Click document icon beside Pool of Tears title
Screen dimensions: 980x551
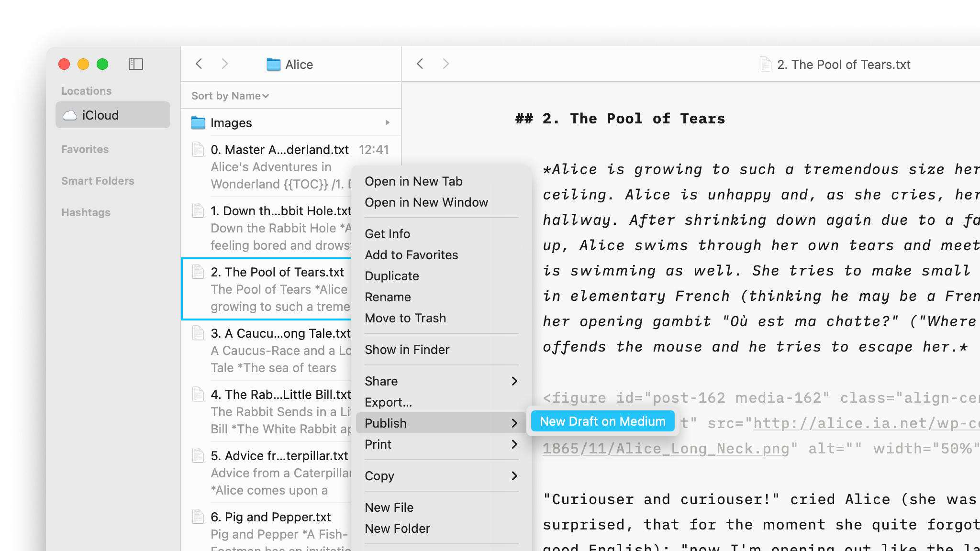tap(765, 64)
